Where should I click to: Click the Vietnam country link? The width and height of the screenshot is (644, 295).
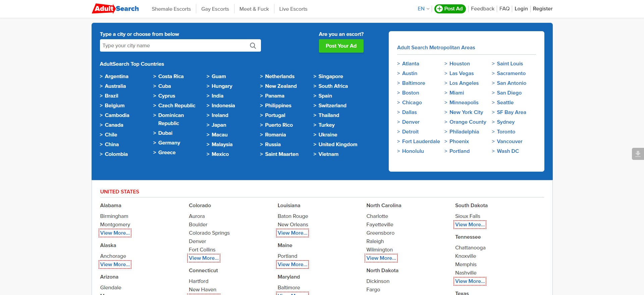point(328,154)
